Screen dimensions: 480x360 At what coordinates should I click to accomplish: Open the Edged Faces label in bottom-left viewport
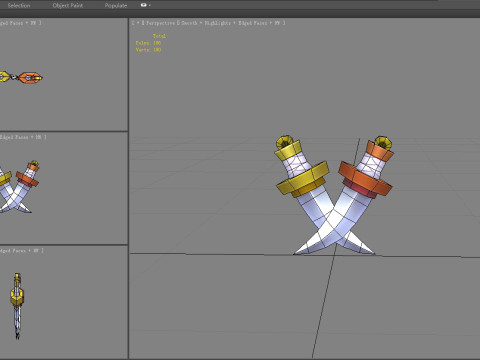[13, 250]
